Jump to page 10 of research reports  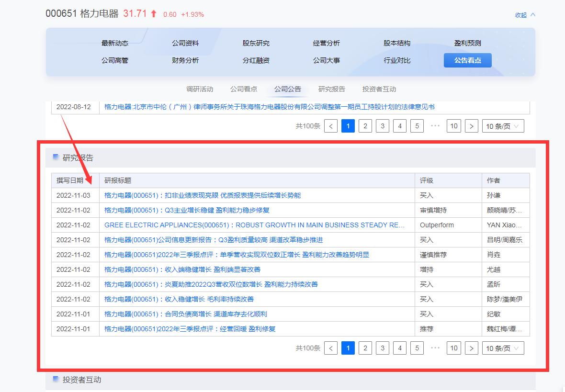point(453,348)
